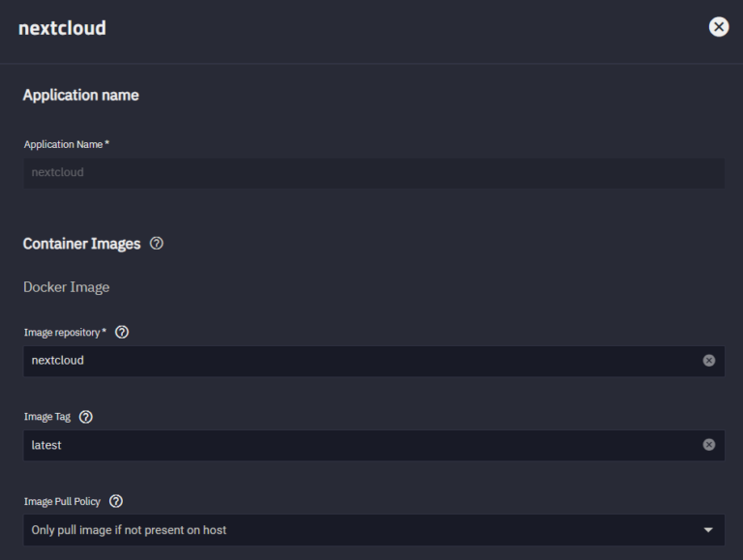Click the pull policy dropdown arrow
Viewport: 743px width, 560px height.
(x=708, y=530)
